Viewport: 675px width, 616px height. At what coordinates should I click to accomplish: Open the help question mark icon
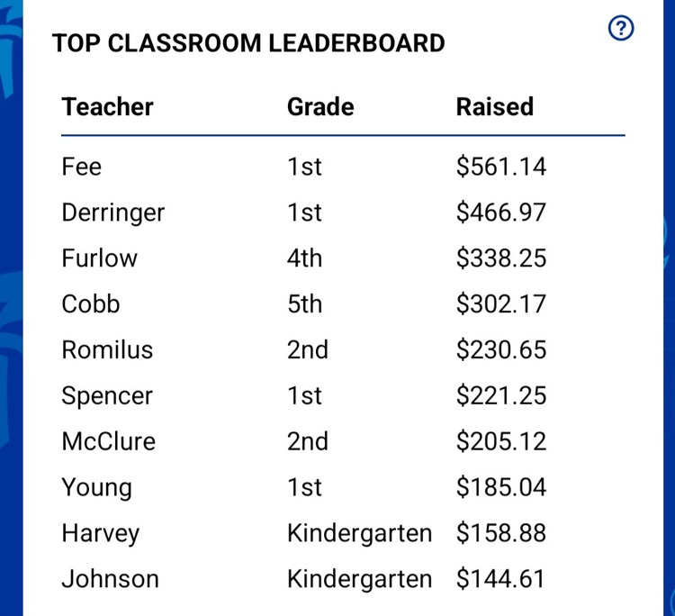point(621,28)
